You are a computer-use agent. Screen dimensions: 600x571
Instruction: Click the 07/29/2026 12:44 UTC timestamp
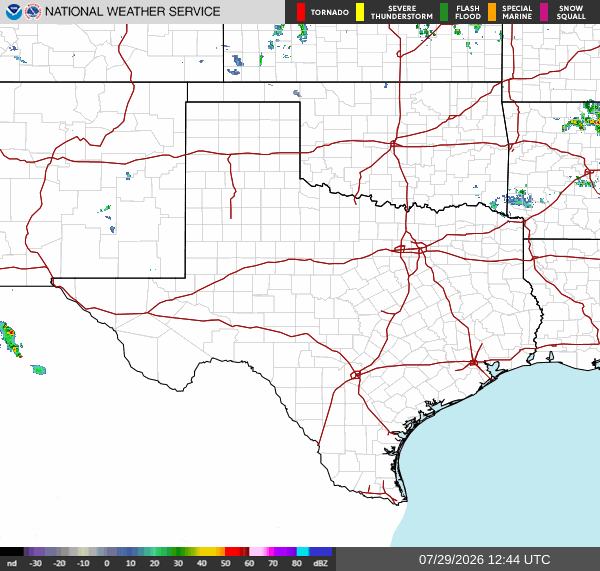[x=484, y=560]
